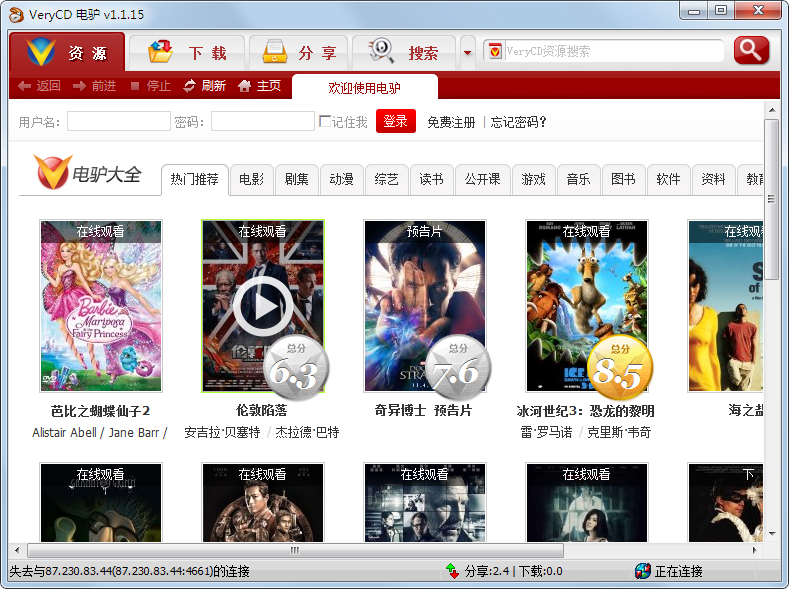
Task: Click the VeryCD资源搜索 search box
Action: point(612,51)
